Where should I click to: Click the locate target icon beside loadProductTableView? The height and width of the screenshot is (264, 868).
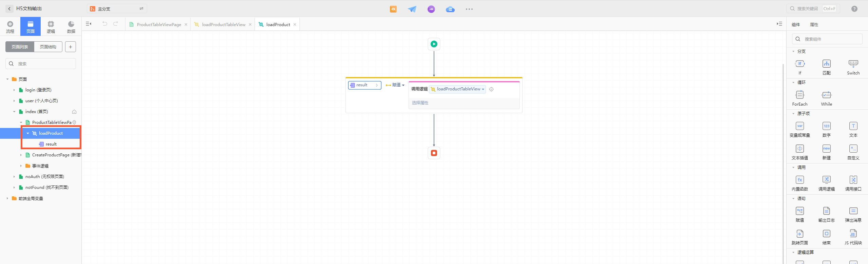tap(491, 89)
